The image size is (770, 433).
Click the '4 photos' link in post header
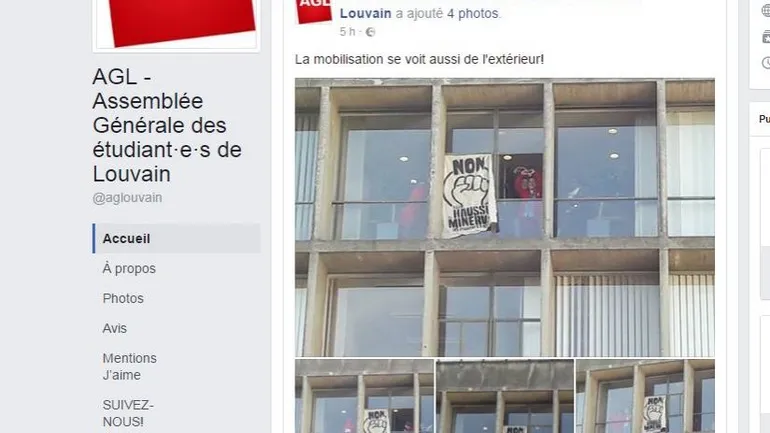pyautogui.click(x=472, y=13)
